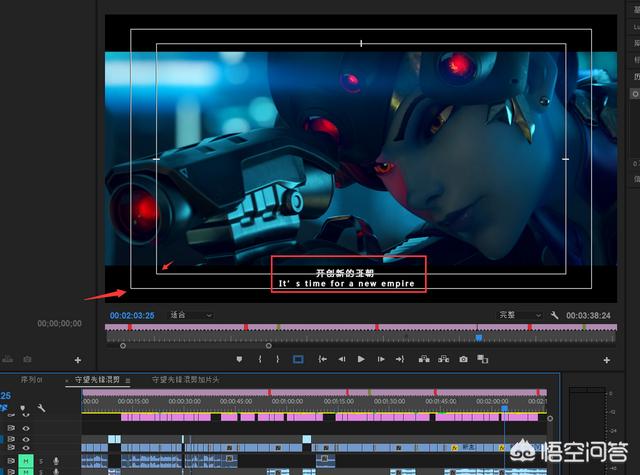Image resolution: width=640 pixels, height=475 pixels.
Task: Click the timeline blue playhead
Action: click(504, 408)
